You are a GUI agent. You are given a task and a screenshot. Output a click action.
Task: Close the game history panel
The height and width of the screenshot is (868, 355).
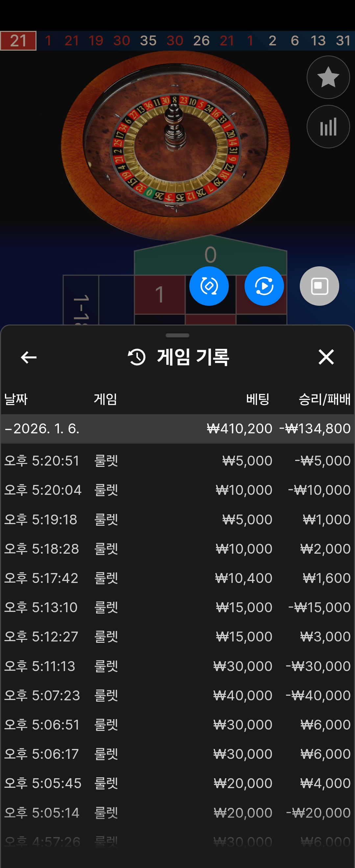(x=326, y=357)
